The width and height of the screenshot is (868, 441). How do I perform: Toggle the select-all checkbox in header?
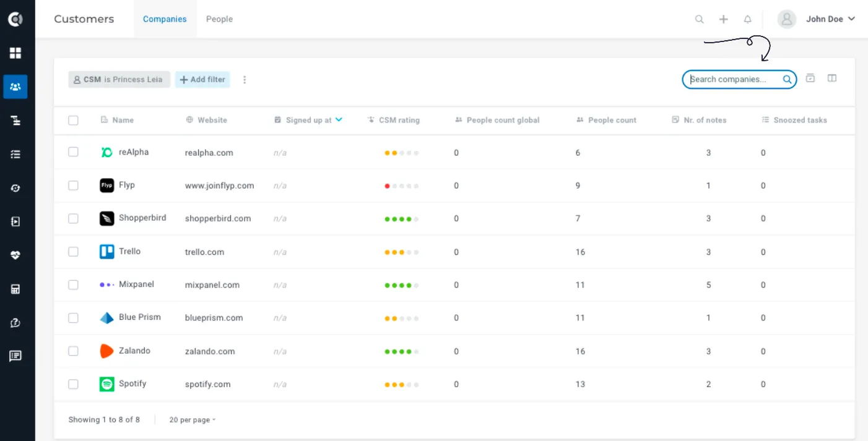tap(73, 120)
